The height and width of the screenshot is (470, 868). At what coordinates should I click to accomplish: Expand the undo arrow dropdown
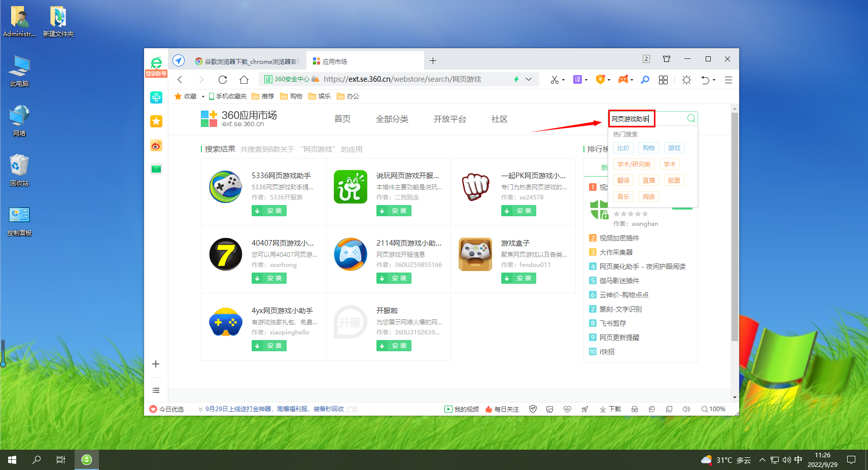(x=714, y=80)
